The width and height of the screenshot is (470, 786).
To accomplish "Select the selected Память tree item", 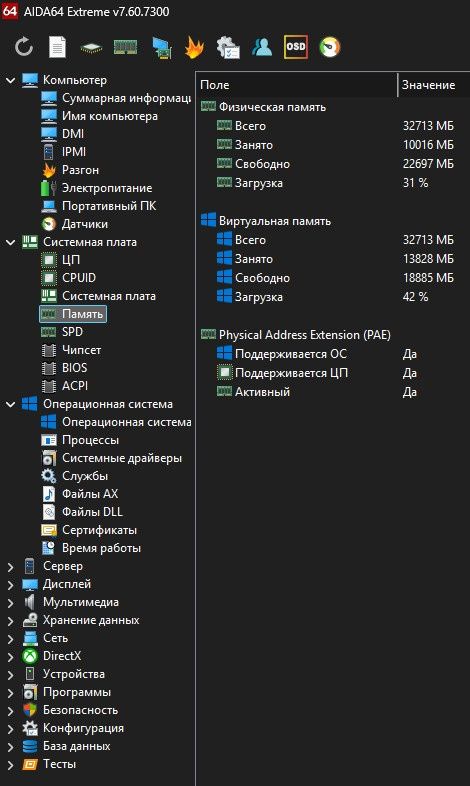I will [73, 314].
